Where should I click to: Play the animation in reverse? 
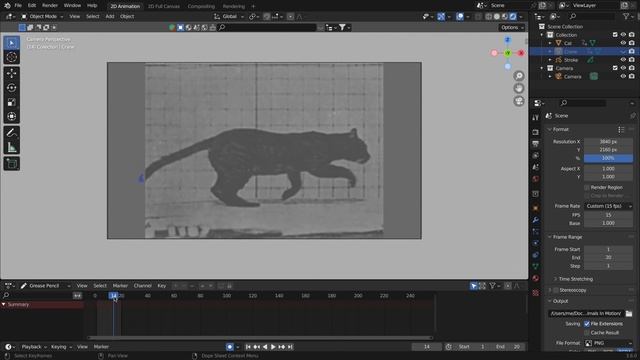pyautogui.click(x=265, y=347)
